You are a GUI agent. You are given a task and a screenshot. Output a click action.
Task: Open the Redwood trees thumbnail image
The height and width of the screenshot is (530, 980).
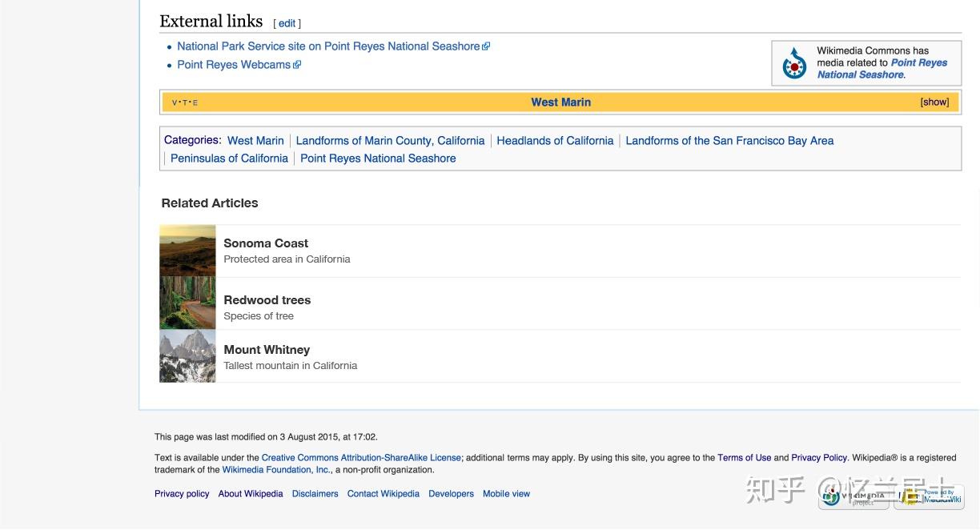click(x=187, y=303)
